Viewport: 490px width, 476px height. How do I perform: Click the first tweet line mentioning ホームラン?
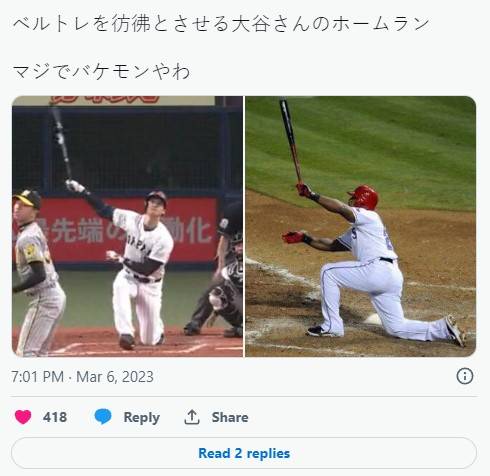point(221,24)
